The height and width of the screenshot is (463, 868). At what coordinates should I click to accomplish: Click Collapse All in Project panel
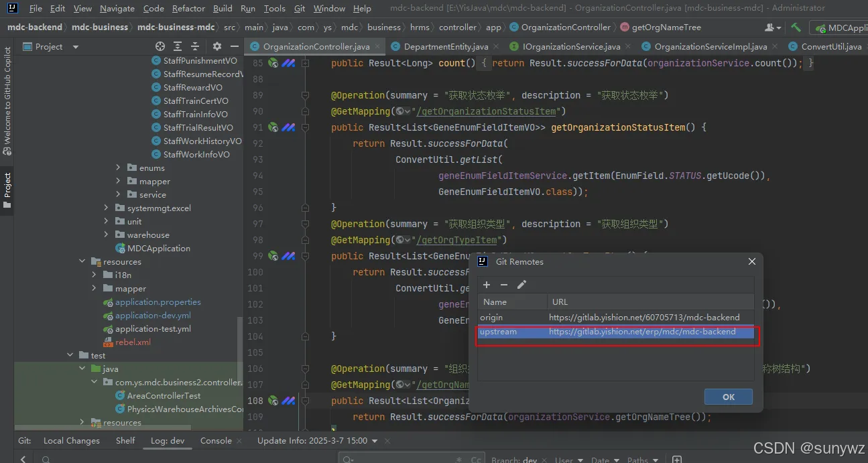195,46
